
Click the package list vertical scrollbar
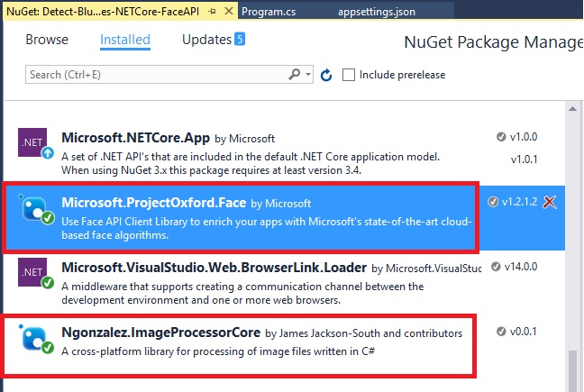(573, 243)
